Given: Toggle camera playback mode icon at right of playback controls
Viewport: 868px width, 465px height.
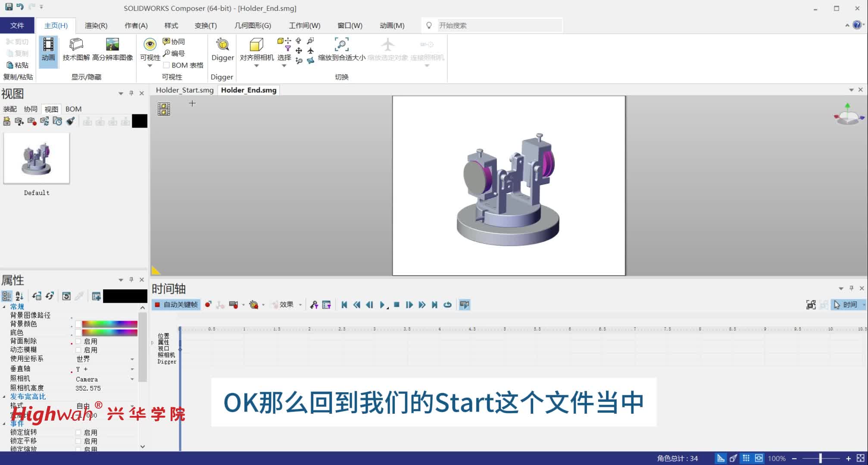Looking at the screenshot, I should tap(464, 305).
